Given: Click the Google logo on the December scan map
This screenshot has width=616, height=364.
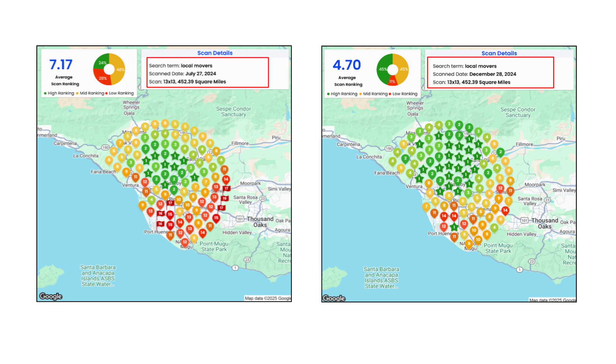Looking at the screenshot, I should click(x=334, y=298).
